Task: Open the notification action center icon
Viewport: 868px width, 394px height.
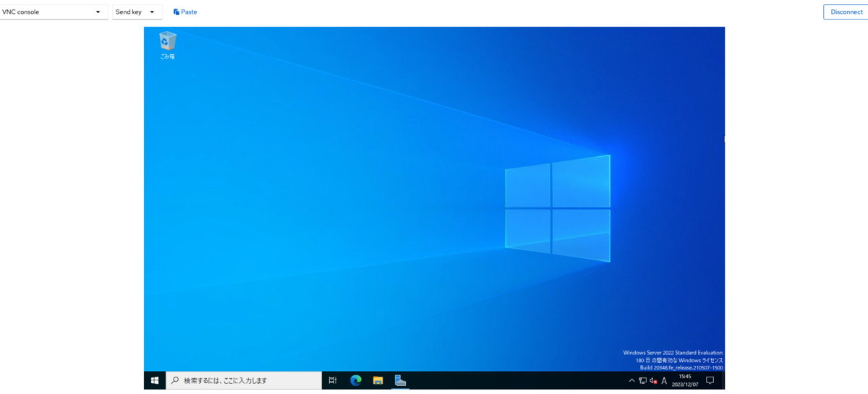Action: [710, 380]
